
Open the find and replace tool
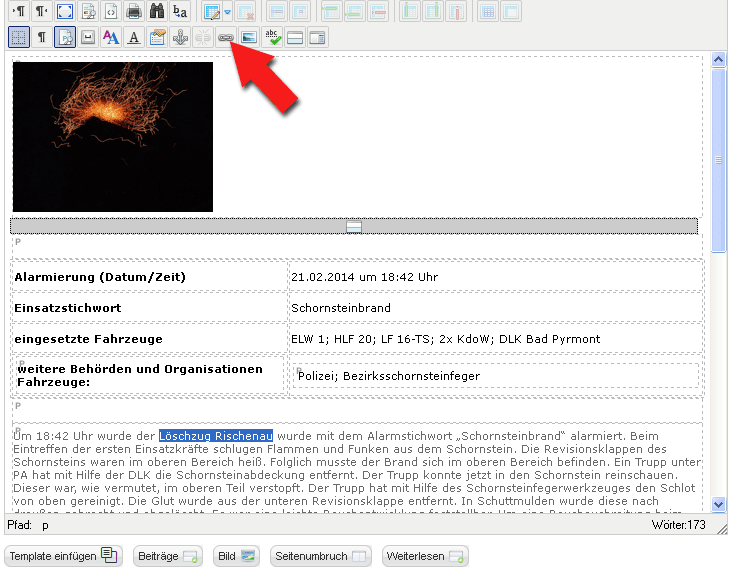pos(180,11)
